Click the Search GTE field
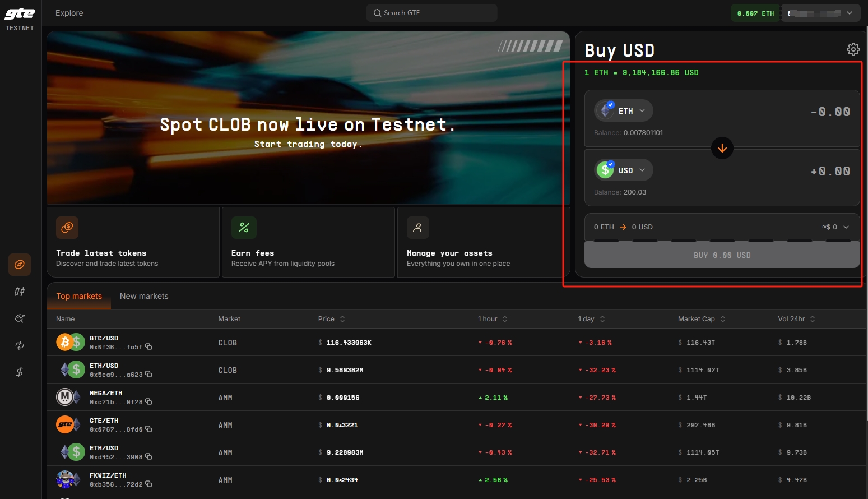The width and height of the screenshot is (868, 499). point(431,13)
